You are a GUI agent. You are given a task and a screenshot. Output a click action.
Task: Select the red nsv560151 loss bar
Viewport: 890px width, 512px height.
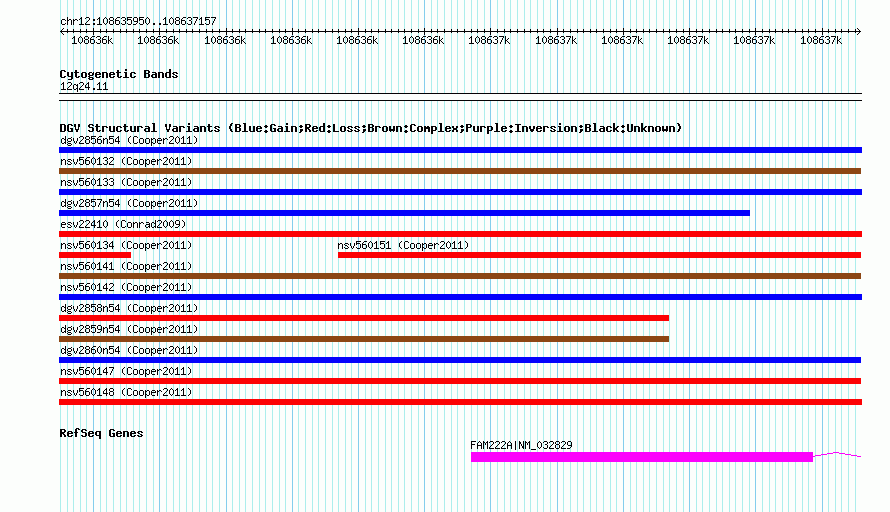point(599,255)
